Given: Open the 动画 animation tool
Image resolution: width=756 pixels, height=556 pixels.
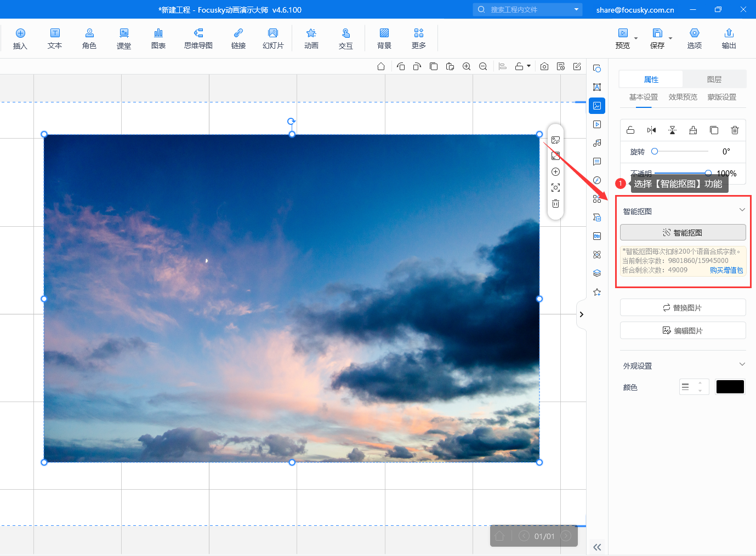Looking at the screenshot, I should coord(311,38).
